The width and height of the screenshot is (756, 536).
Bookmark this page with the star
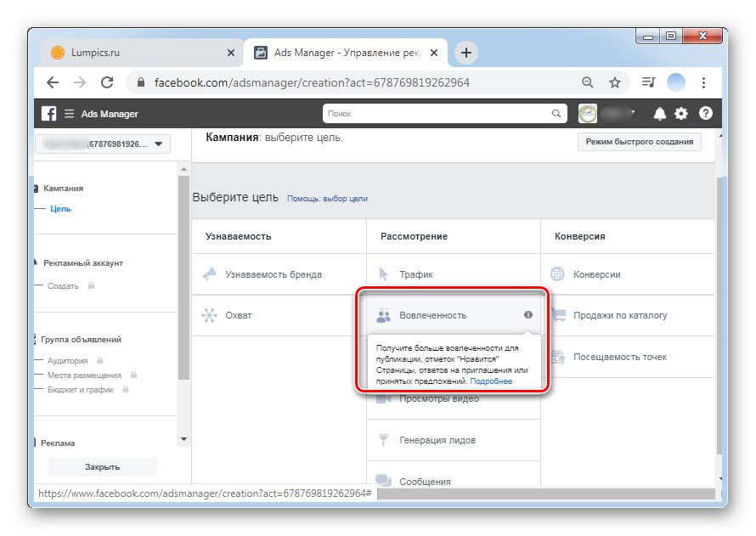pyautogui.click(x=614, y=82)
